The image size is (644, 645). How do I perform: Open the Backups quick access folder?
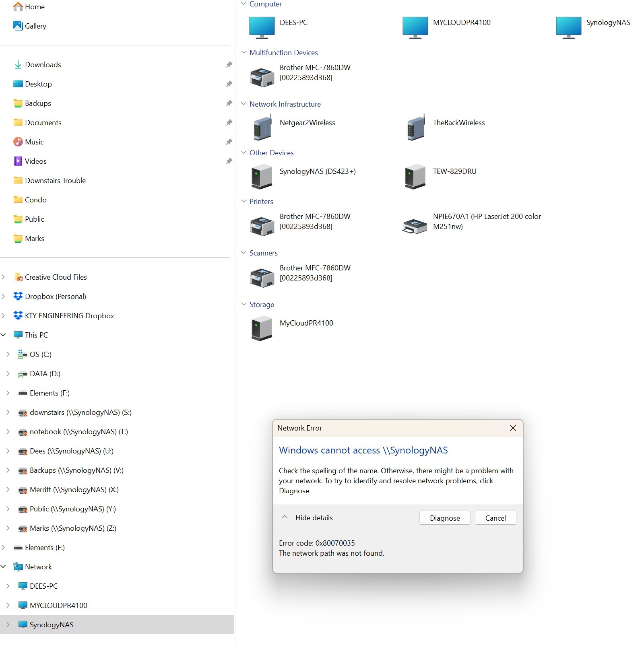[32, 103]
